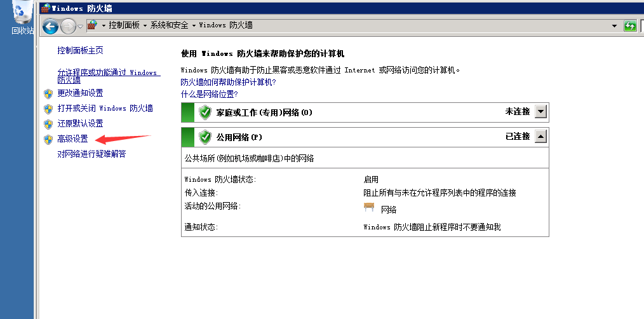Expand dropdown arrow after the address bar icon
This screenshot has height=319, width=644.
click(x=104, y=25)
